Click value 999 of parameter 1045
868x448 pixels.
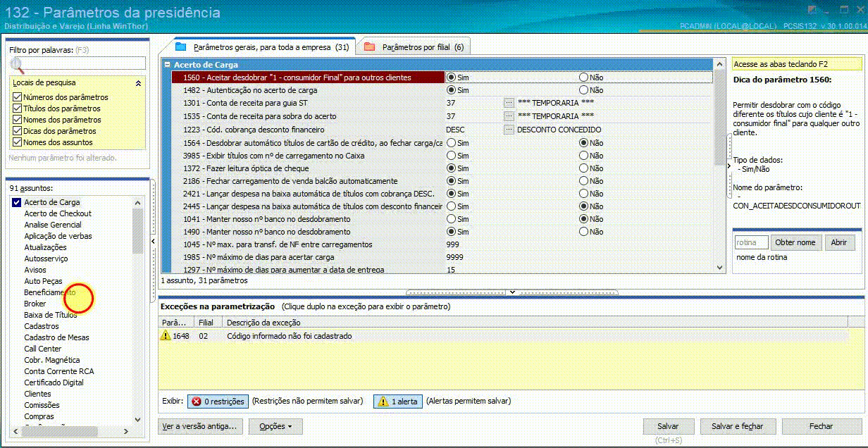point(453,244)
